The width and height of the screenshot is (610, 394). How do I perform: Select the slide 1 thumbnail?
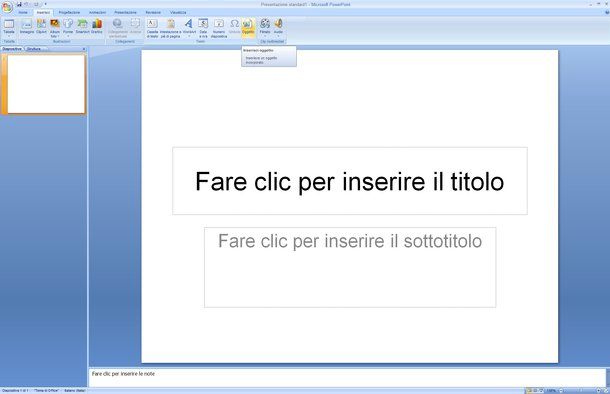[x=46, y=84]
